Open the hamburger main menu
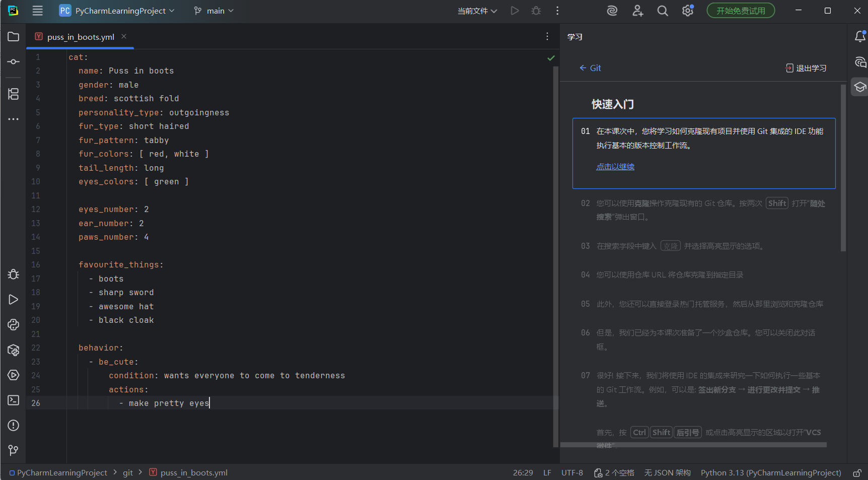868x480 pixels. 37,10
